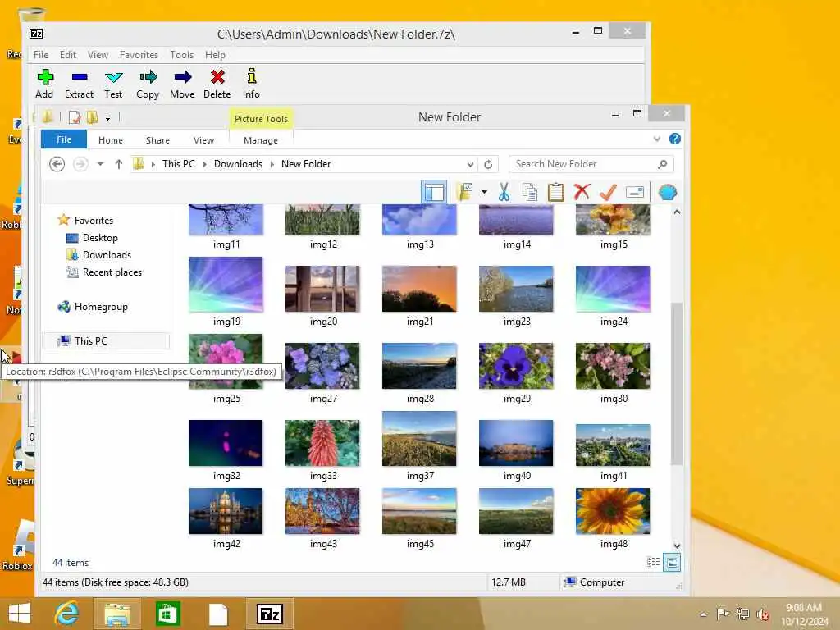This screenshot has height=630, width=840.
Task: Refresh the New Folder view
Action: click(x=488, y=164)
